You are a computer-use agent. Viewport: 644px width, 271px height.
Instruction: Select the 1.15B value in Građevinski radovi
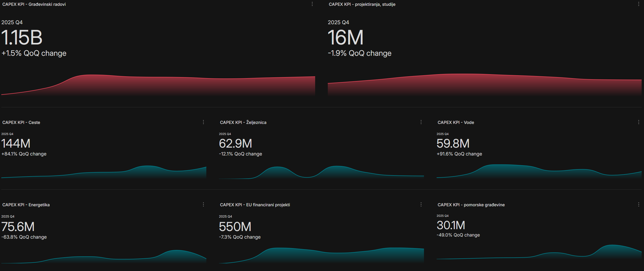point(22,38)
